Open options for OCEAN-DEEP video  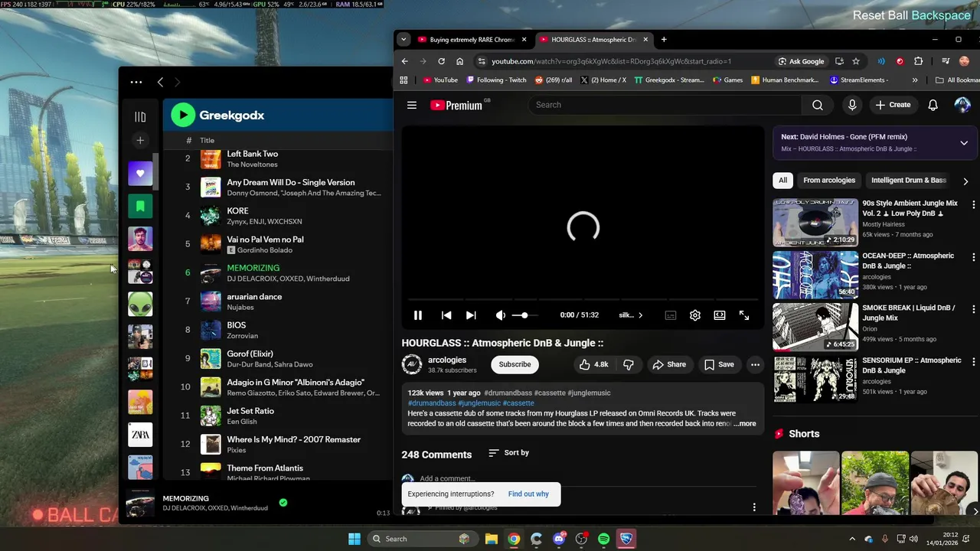click(x=973, y=257)
